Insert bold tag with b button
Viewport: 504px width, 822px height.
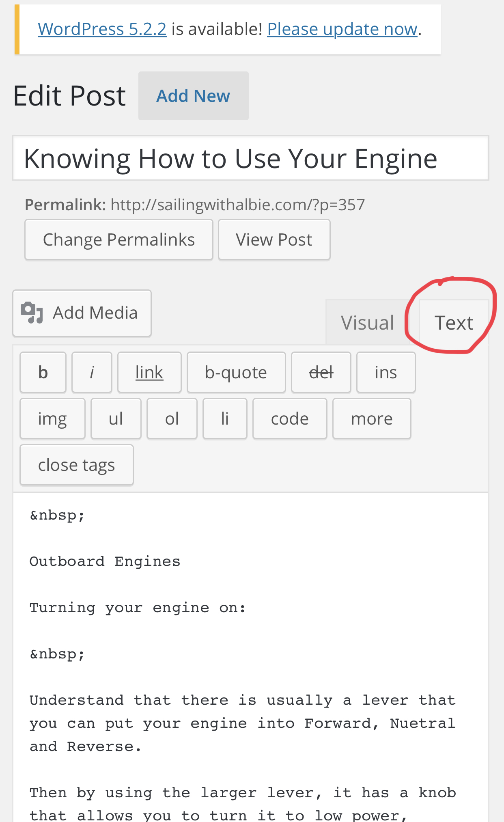(43, 372)
